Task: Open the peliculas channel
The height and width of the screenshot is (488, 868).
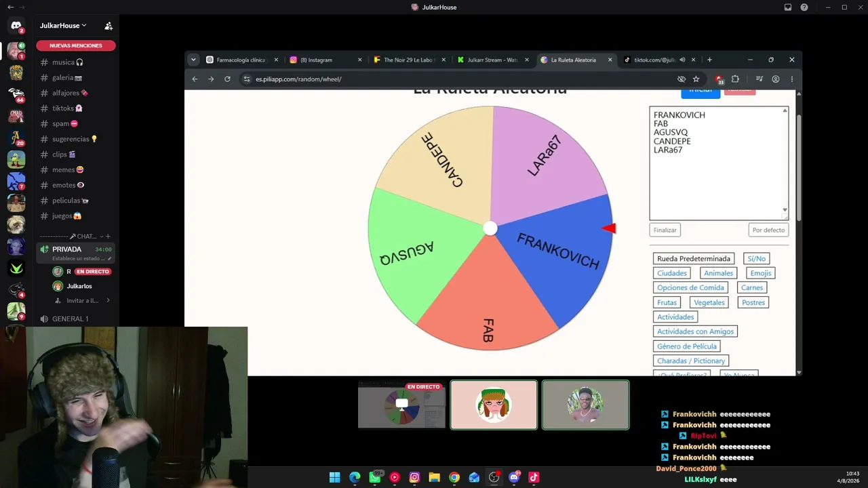Action: (76, 201)
